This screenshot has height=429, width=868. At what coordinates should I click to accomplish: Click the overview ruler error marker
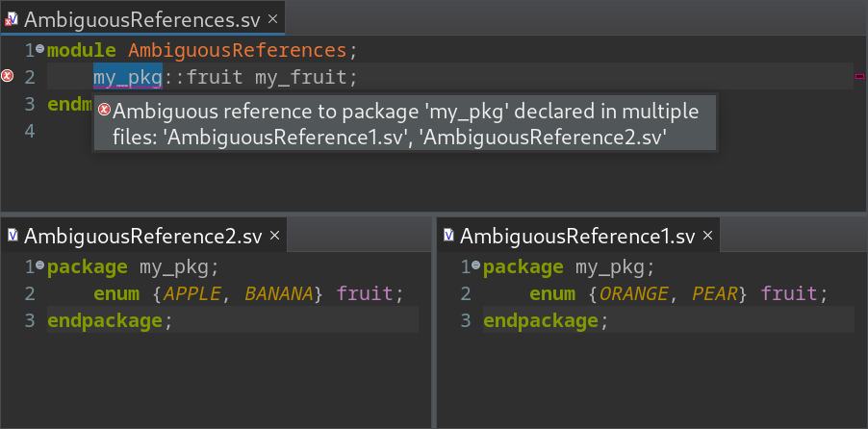[859, 76]
